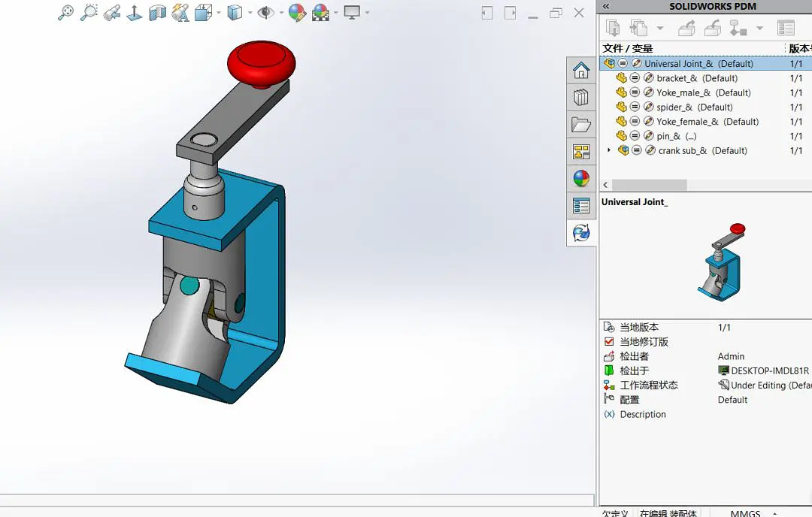Click the View Orientation cube icon

(x=203, y=13)
